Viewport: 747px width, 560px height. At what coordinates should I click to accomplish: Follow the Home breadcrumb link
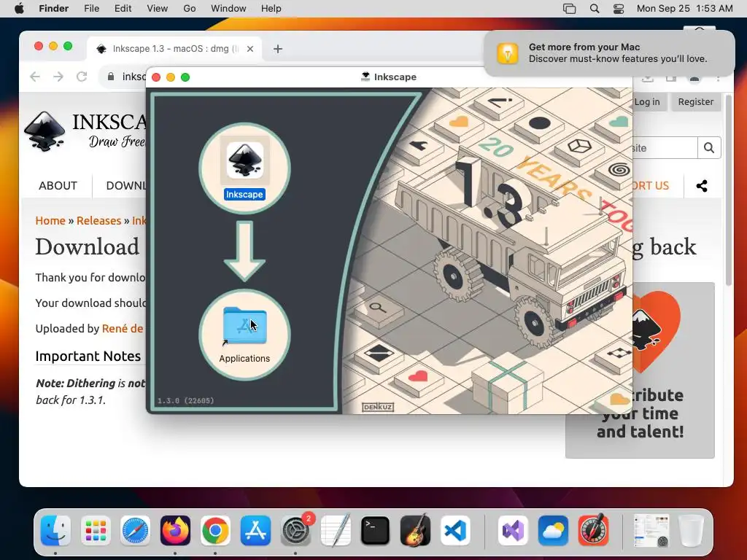coord(50,220)
